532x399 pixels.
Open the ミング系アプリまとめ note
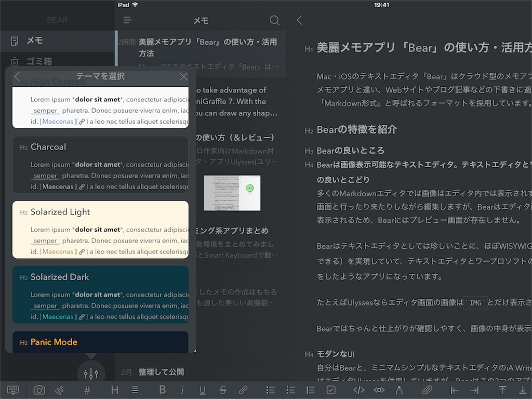pos(241,243)
